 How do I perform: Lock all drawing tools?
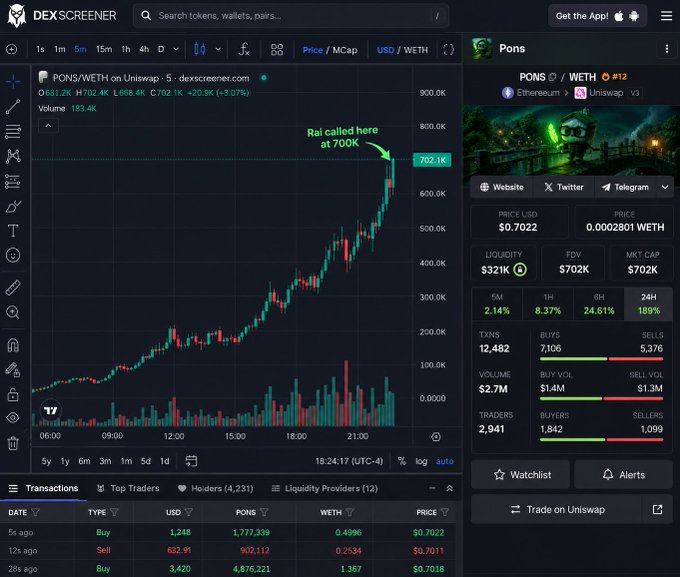pyautogui.click(x=13, y=394)
